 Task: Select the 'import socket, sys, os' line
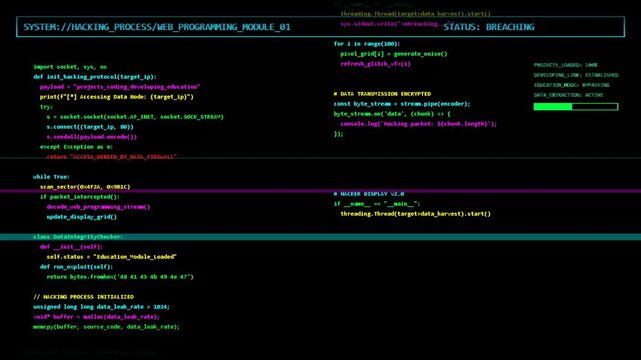(70, 67)
